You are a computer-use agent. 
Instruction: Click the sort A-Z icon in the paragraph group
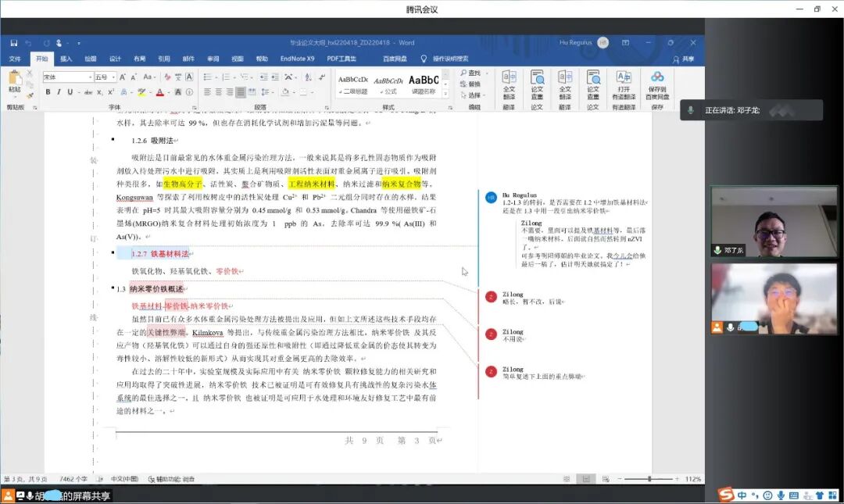tap(307, 77)
